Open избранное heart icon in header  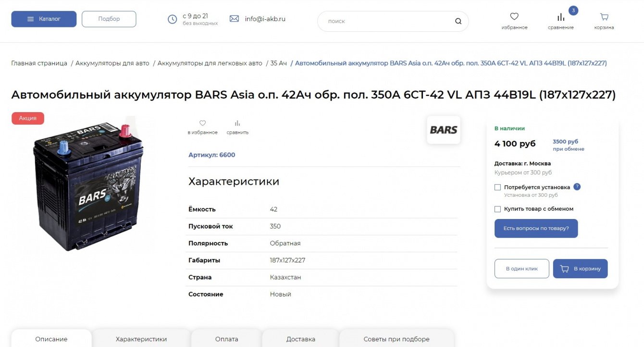pyautogui.click(x=514, y=16)
